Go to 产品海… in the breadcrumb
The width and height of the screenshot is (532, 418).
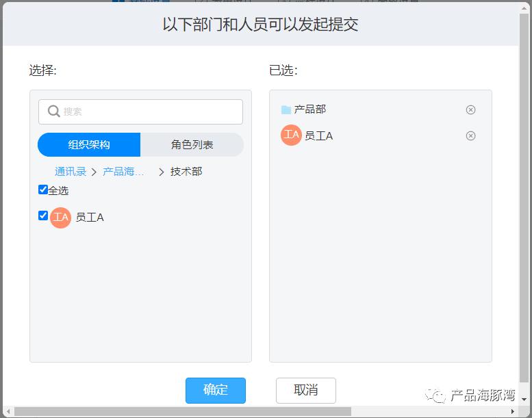(123, 172)
